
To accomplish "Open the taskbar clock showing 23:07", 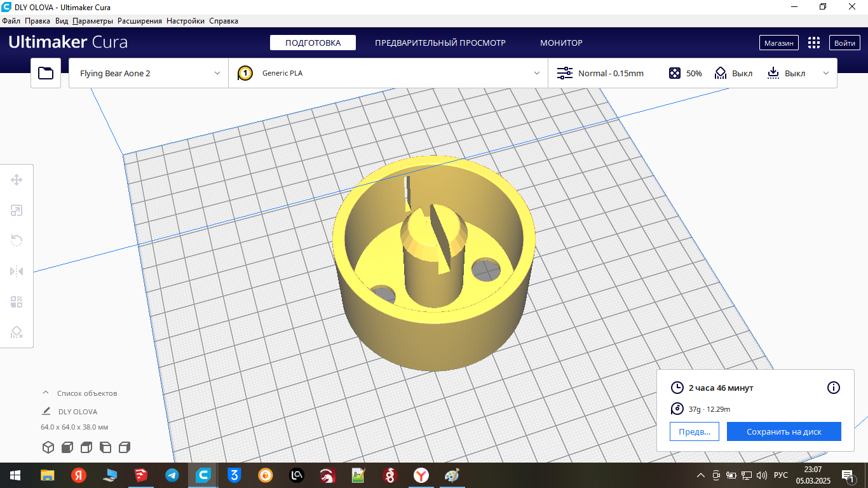I will coord(813,475).
